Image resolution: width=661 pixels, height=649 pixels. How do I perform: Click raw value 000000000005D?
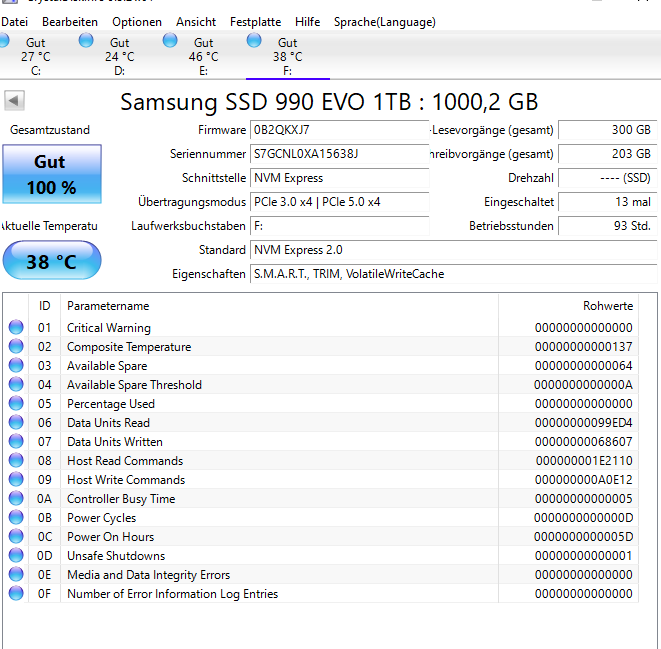(583, 537)
